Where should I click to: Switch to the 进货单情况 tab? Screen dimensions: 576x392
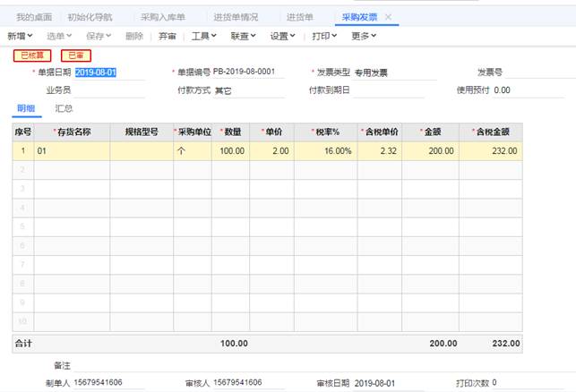(235, 17)
